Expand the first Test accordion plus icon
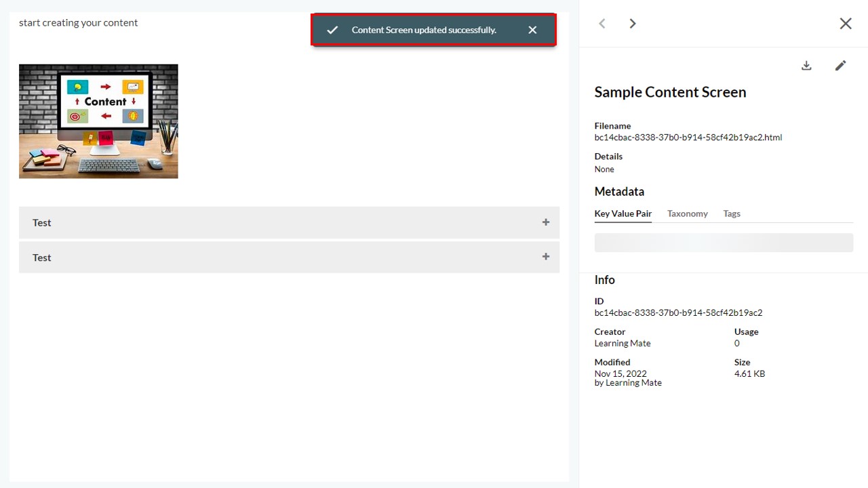 tap(546, 222)
